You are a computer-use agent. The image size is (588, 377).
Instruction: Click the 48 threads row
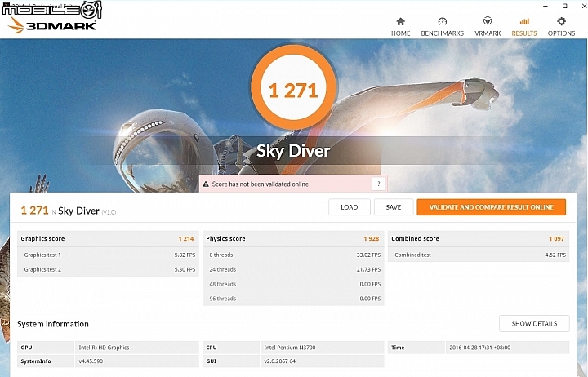coord(293,284)
